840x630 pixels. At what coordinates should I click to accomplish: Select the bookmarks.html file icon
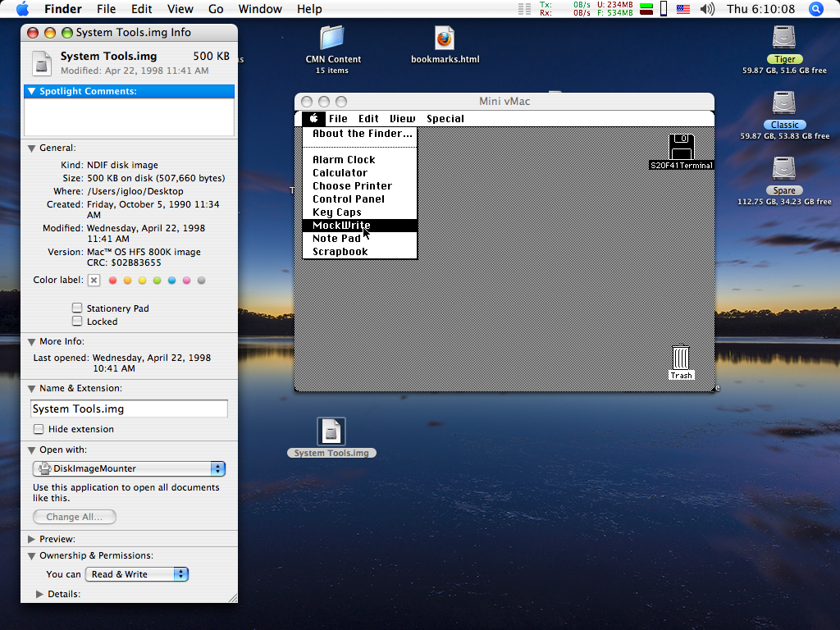tap(444, 38)
